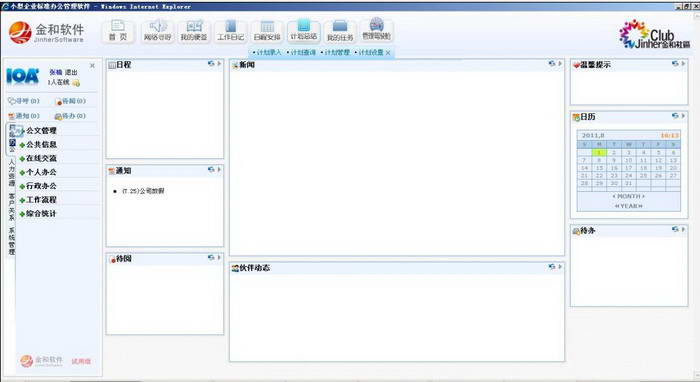700x382 pixels.
Task: Open the 首页 home toolbar icon
Action: [x=118, y=31]
